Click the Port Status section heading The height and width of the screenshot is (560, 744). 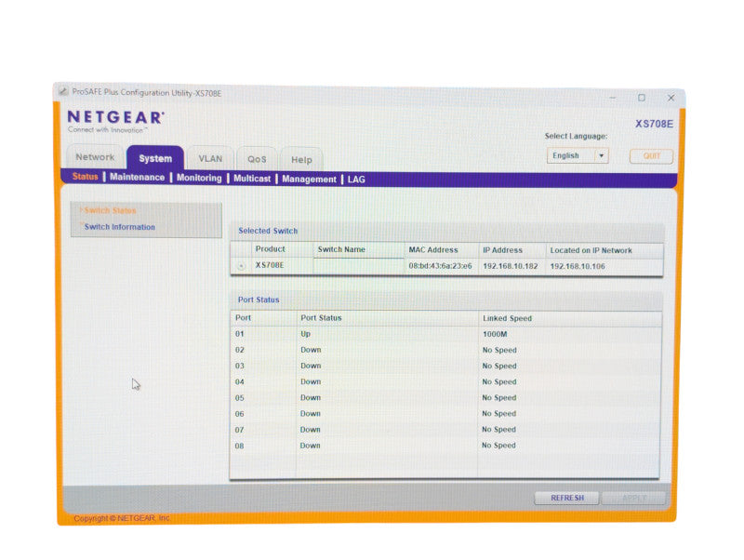259,300
